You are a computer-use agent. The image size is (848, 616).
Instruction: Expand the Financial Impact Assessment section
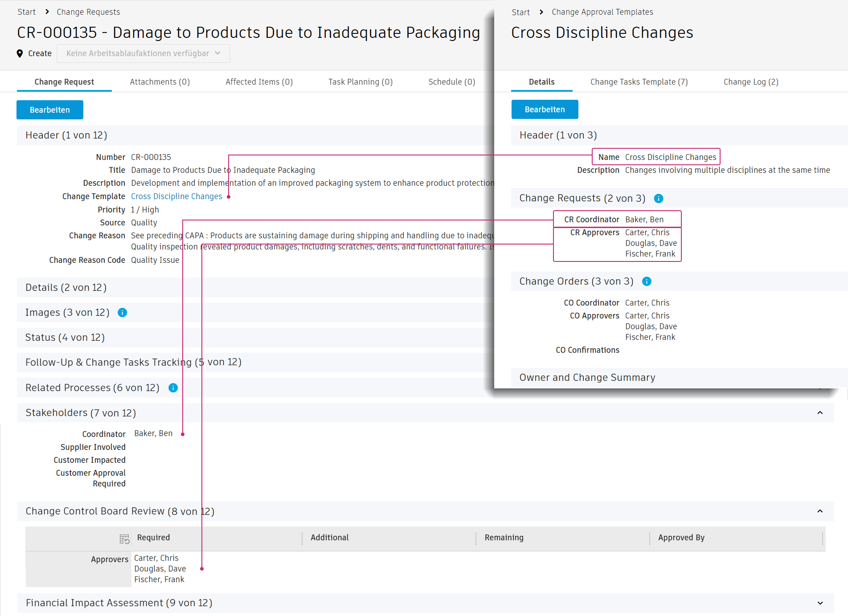[x=819, y=603]
